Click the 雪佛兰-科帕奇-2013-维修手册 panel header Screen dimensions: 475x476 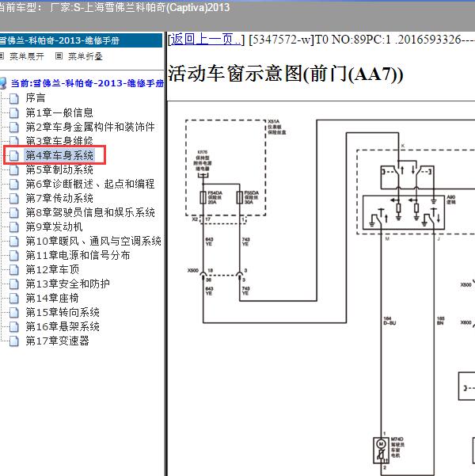[x=81, y=40]
